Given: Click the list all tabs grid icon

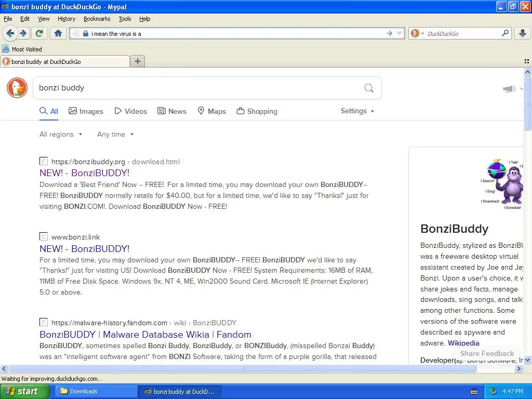Looking at the screenshot, I should pos(527,61).
